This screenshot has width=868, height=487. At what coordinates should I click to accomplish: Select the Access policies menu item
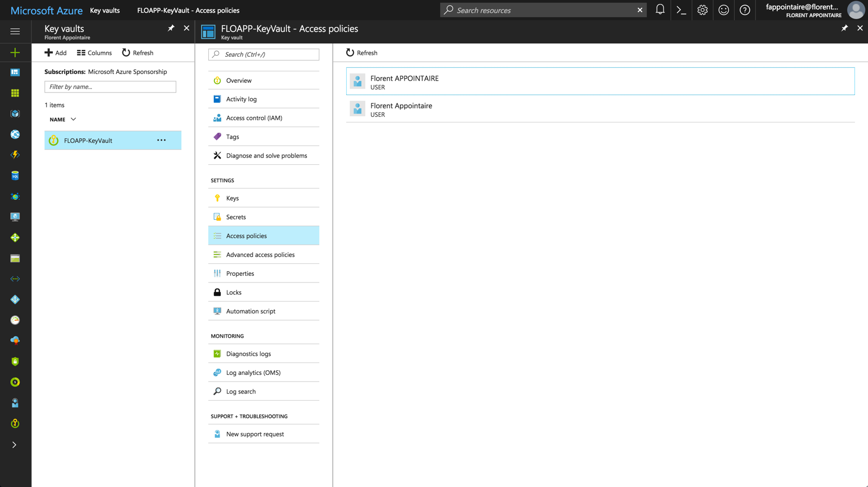[263, 235]
